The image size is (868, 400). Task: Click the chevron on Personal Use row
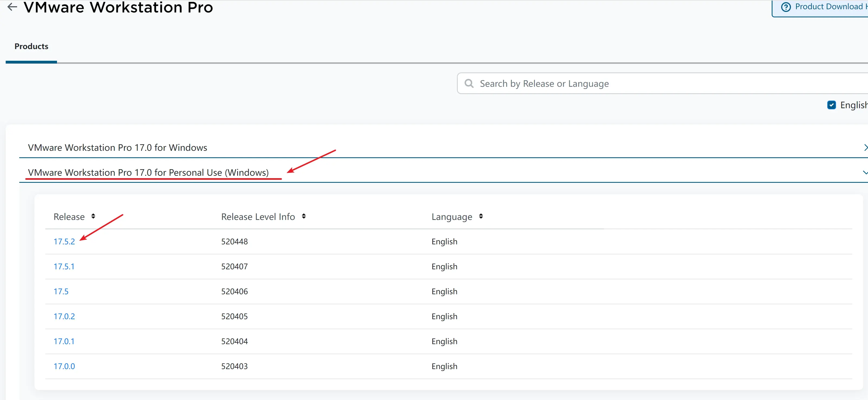(865, 172)
